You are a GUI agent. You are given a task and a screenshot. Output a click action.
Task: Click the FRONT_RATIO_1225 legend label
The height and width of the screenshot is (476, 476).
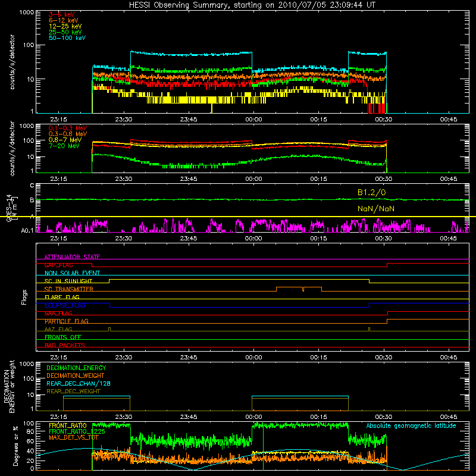point(77,431)
